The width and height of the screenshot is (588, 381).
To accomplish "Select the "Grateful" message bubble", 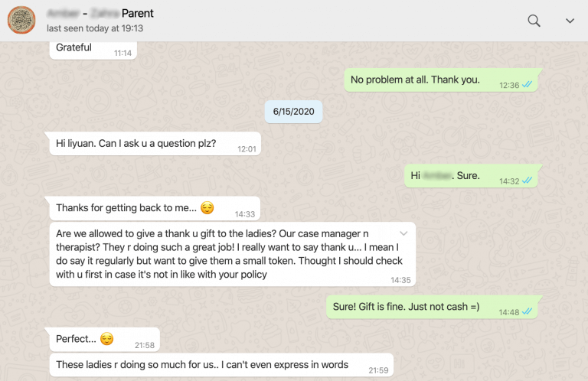I will pyautogui.click(x=74, y=47).
